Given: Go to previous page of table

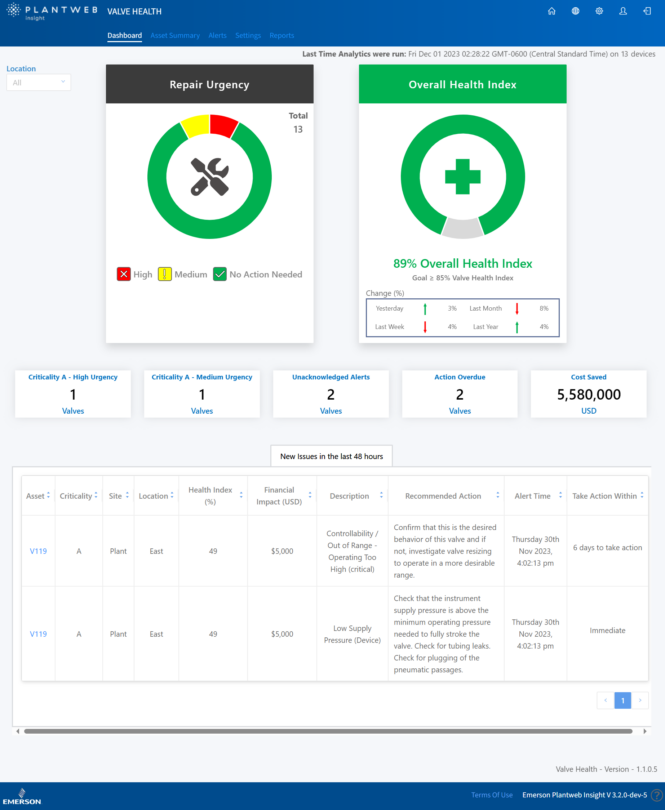Looking at the screenshot, I should [606, 700].
